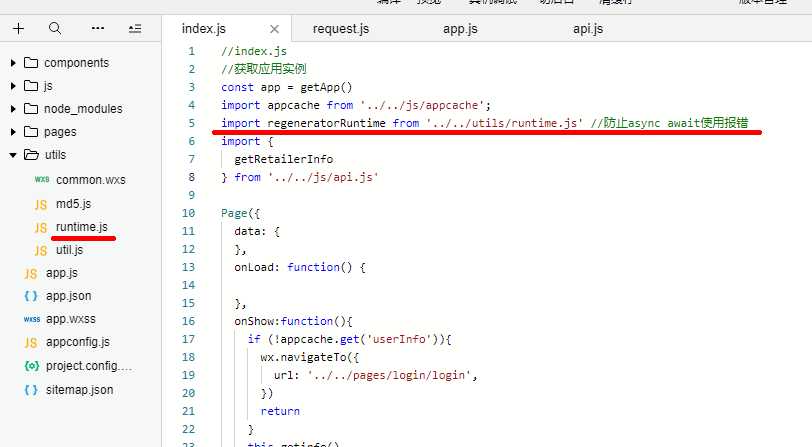Open md5.js in the file tree
This screenshot has height=447, width=812.
tap(74, 204)
